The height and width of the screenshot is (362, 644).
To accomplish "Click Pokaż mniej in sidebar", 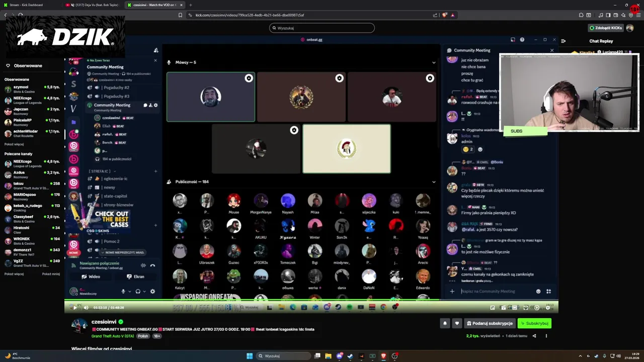I will tap(51, 274).
